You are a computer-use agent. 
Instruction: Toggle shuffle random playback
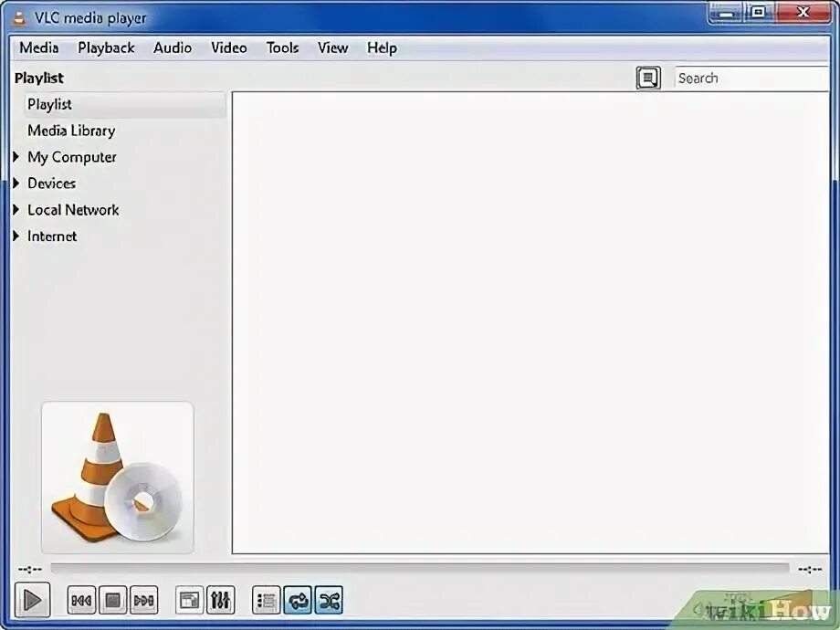pos(329,600)
